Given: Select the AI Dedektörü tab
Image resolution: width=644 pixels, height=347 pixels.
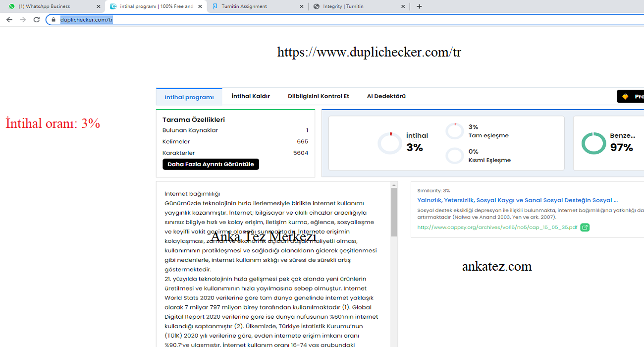Looking at the screenshot, I should click(386, 96).
